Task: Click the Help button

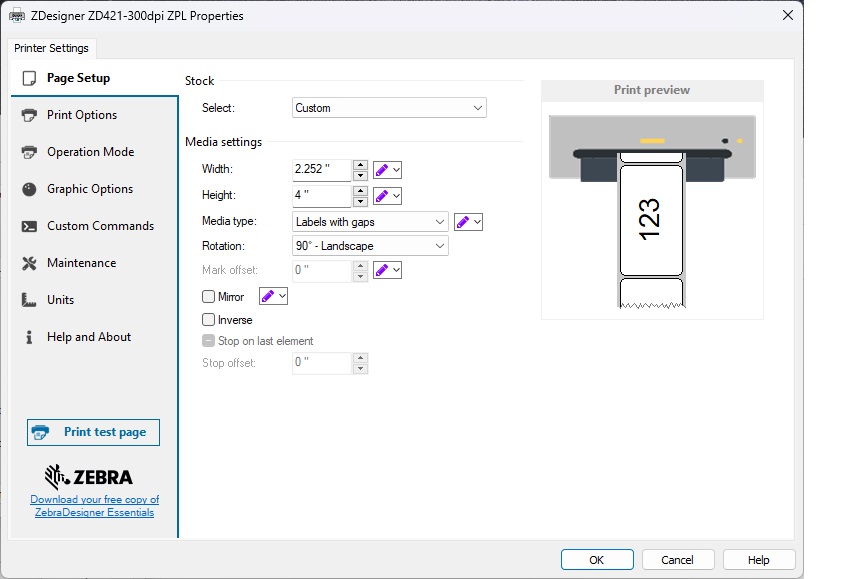Action: 759,560
